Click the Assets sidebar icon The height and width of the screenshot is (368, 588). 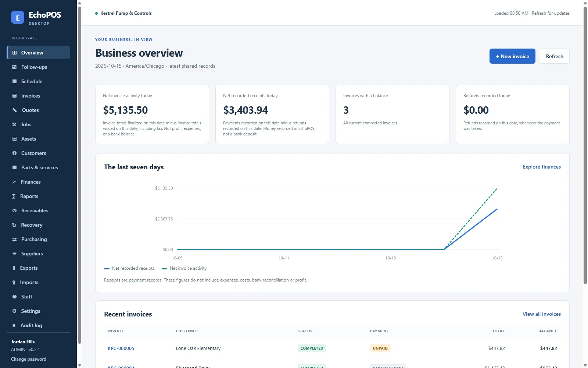pos(14,139)
